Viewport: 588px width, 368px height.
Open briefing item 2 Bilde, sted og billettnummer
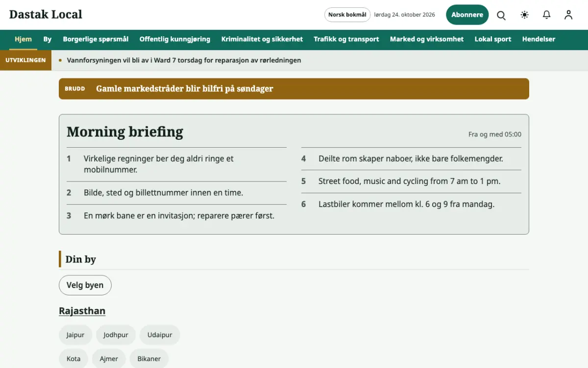point(176,193)
